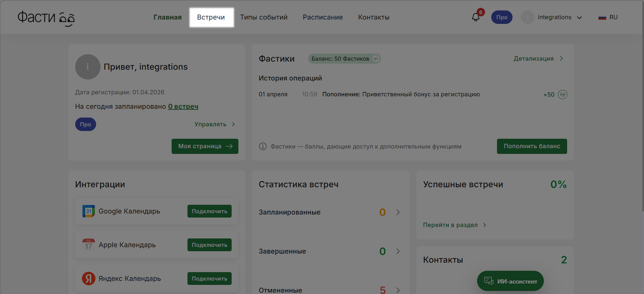Open the Типы событий tab

(264, 17)
